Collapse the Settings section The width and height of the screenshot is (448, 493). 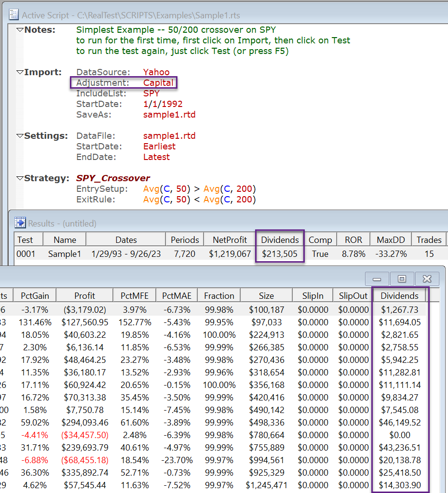tap(20, 136)
